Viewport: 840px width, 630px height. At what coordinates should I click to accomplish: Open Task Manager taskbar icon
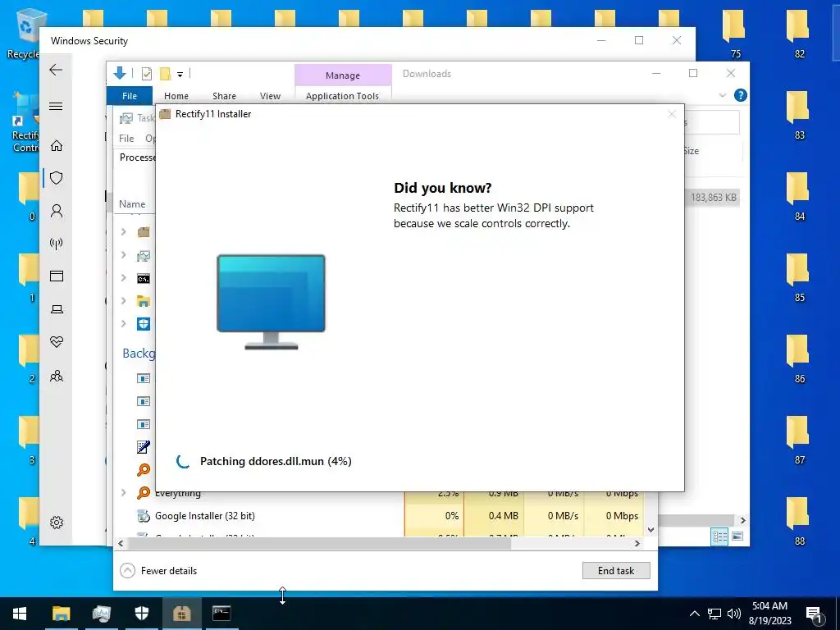tap(101, 614)
